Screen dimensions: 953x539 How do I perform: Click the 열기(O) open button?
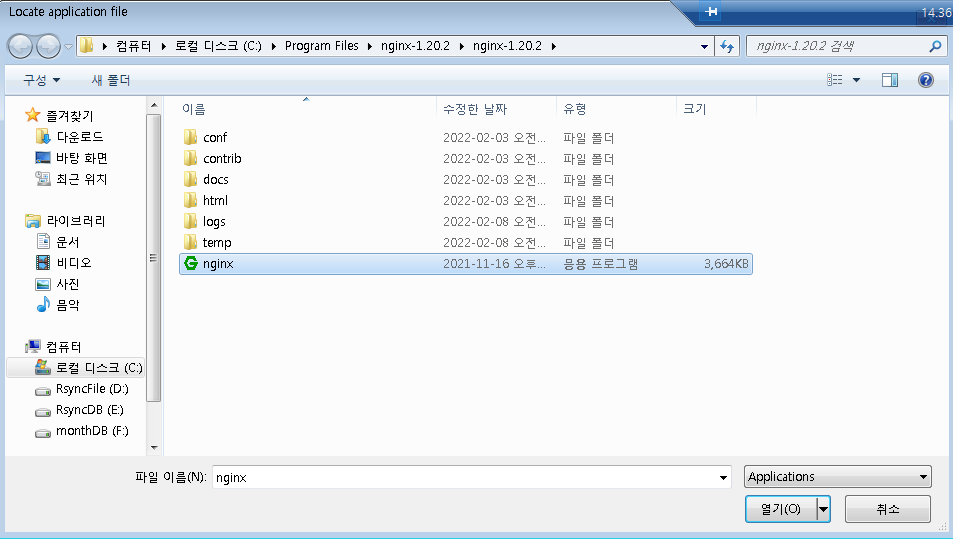click(781, 509)
